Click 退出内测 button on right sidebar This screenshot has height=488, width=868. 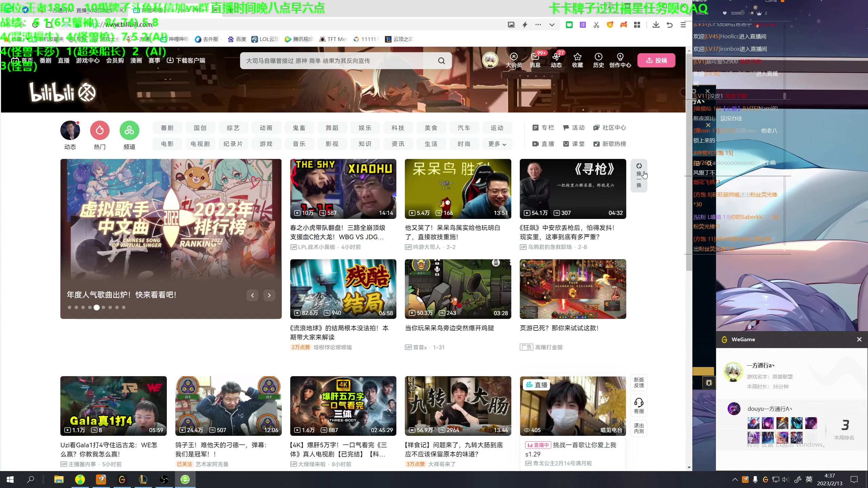pyautogui.click(x=639, y=428)
